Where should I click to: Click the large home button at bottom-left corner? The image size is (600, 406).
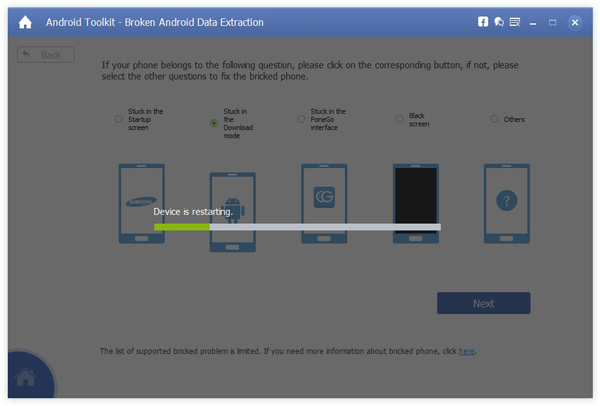(x=27, y=376)
